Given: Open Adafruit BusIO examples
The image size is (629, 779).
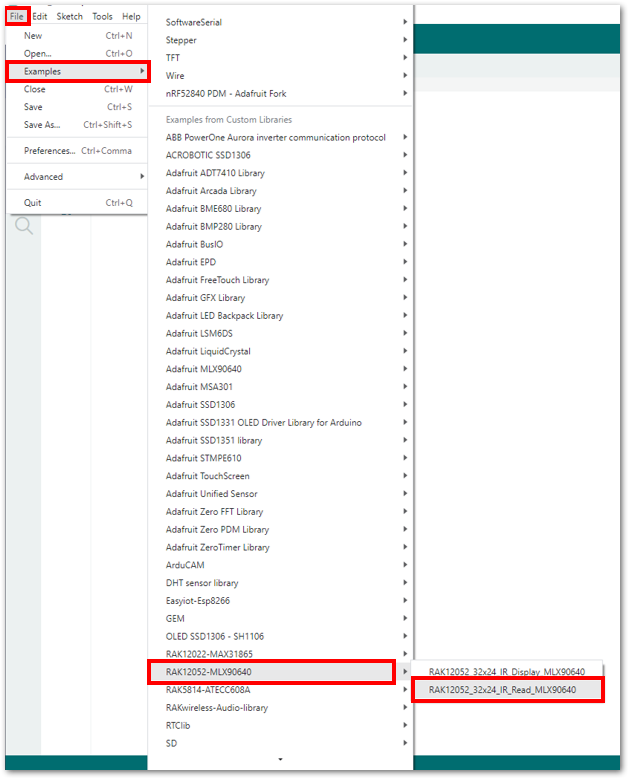Looking at the screenshot, I should (281, 244).
